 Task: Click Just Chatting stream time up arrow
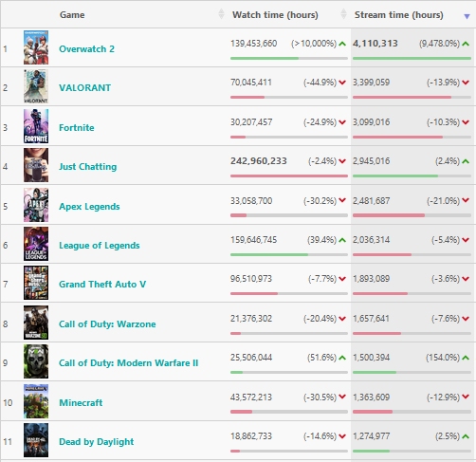(x=466, y=161)
